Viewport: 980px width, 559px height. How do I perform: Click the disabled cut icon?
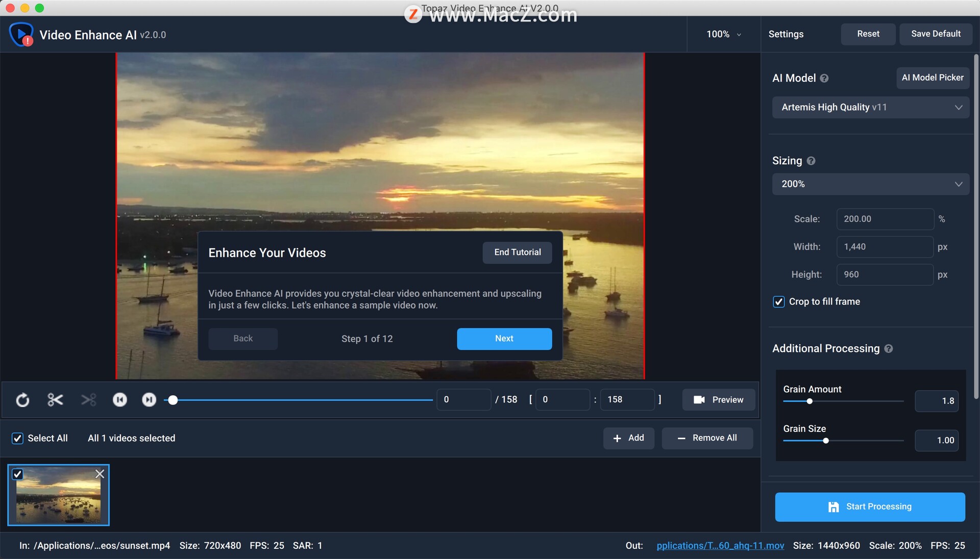[x=87, y=399]
